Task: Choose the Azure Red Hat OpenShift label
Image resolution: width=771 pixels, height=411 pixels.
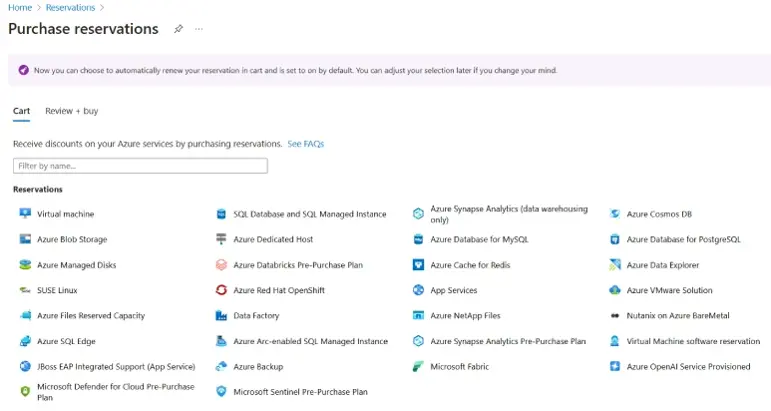Action: [279, 291]
